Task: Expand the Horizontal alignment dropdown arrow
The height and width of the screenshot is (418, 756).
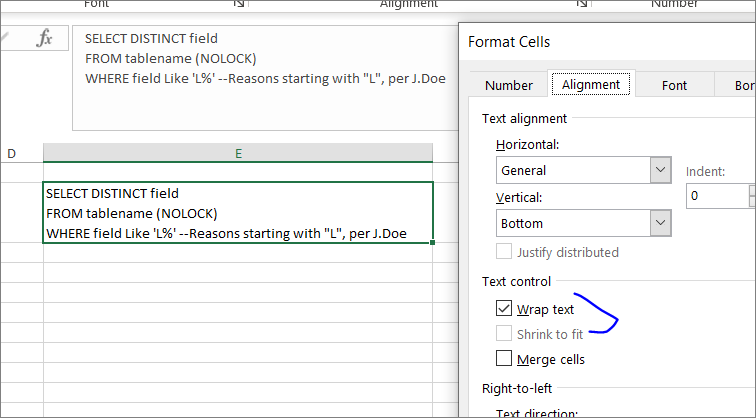Action: [660, 170]
